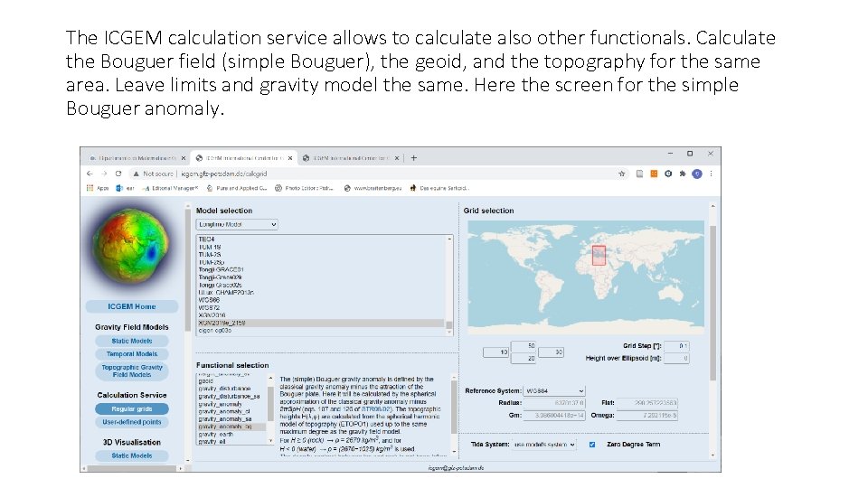Open the Pure and Applied G... bookmark
The height and width of the screenshot is (488, 868).
[237, 188]
